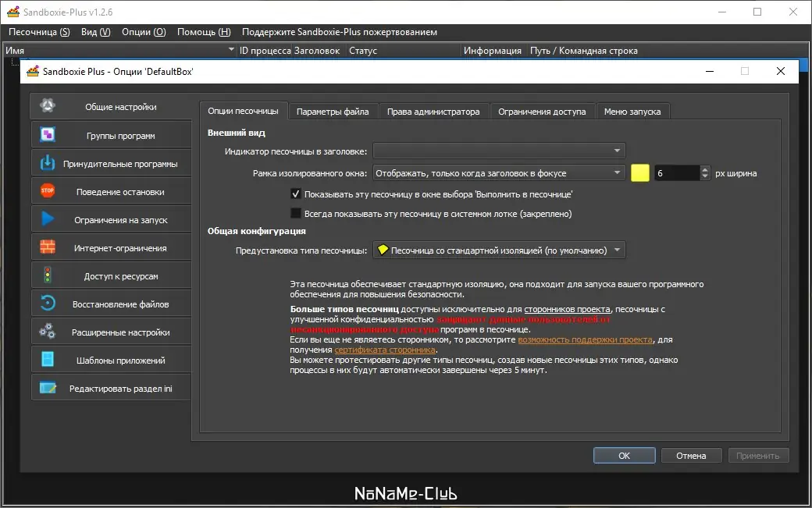Click the Группы программ icon
This screenshot has height=508, width=812.
click(x=48, y=134)
